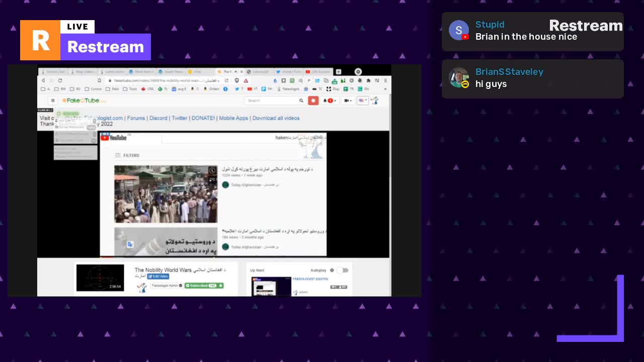Image resolution: width=644 pixels, height=362 pixels.
Task: Click the green Subscribed button
Action: pyautogui.click(x=204, y=286)
